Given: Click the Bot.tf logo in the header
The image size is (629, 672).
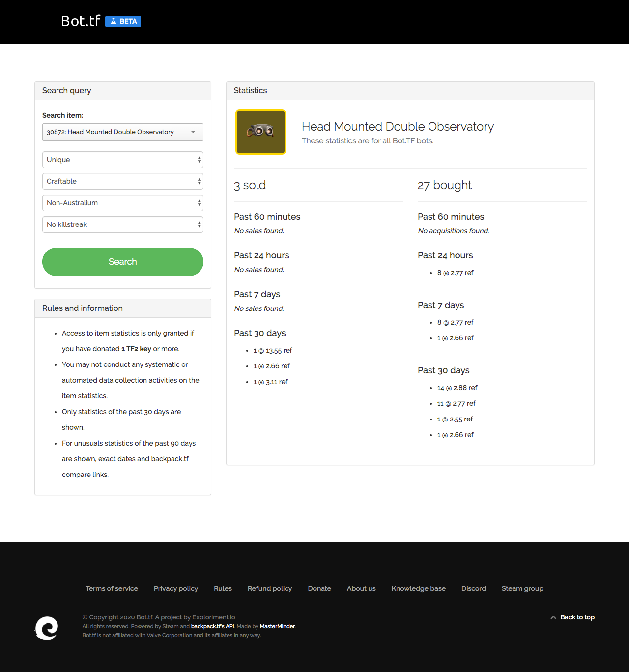Looking at the screenshot, I should [x=81, y=21].
